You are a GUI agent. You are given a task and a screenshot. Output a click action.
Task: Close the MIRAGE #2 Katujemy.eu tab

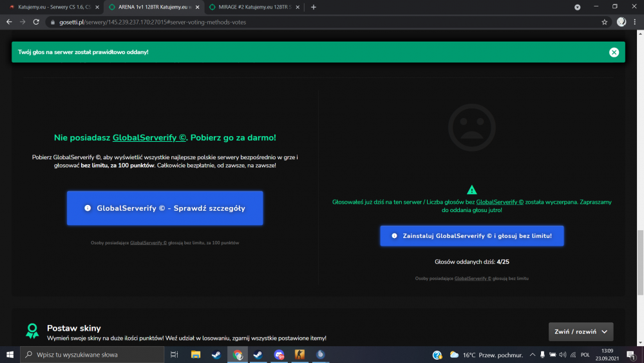pos(298,7)
